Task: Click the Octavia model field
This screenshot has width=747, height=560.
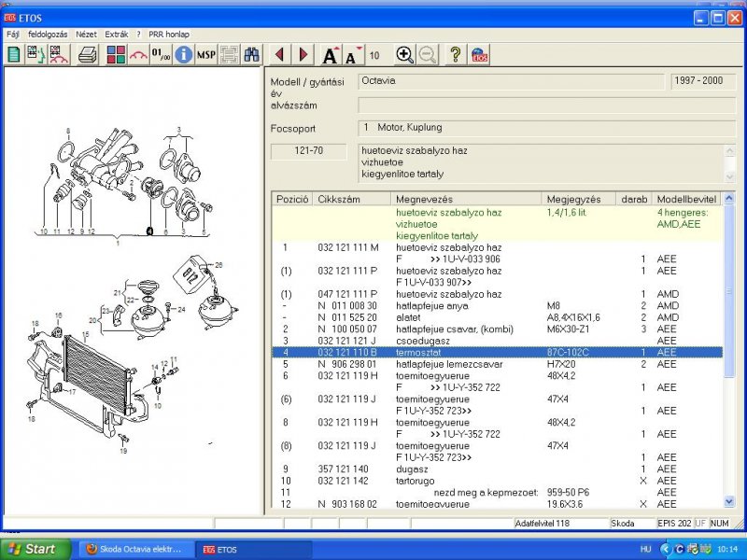Action: pyautogui.click(x=511, y=81)
